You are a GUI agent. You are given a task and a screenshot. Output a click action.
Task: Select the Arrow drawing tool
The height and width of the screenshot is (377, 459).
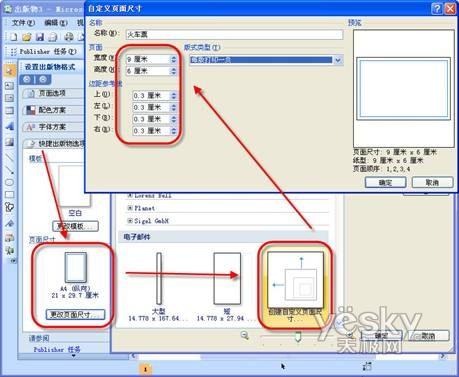pyautogui.click(x=9, y=170)
